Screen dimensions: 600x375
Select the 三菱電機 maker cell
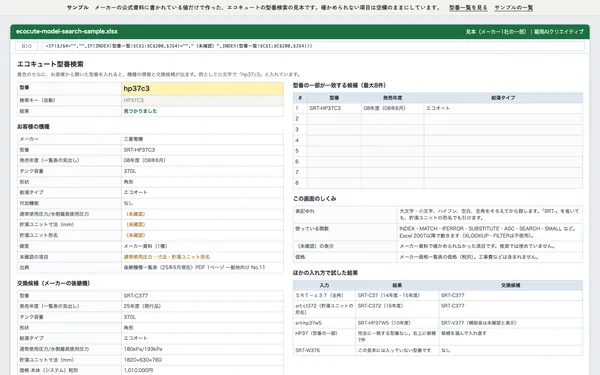click(x=202, y=139)
